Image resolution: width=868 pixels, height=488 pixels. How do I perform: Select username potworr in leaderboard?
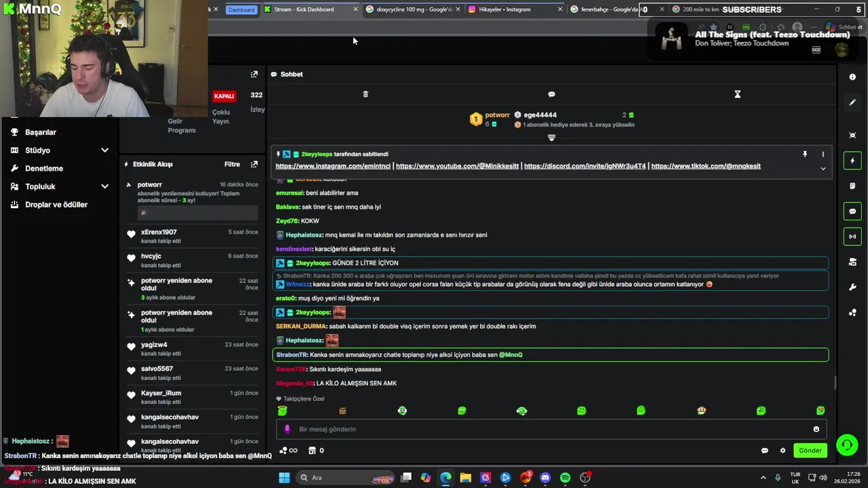(x=497, y=115)
